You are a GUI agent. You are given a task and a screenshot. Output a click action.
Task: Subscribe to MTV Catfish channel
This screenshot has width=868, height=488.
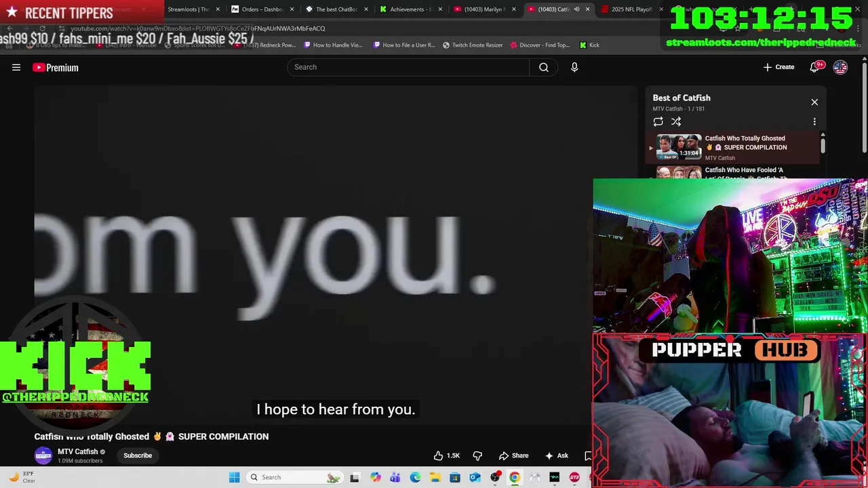pyautogui.click(x=138, y=455)
